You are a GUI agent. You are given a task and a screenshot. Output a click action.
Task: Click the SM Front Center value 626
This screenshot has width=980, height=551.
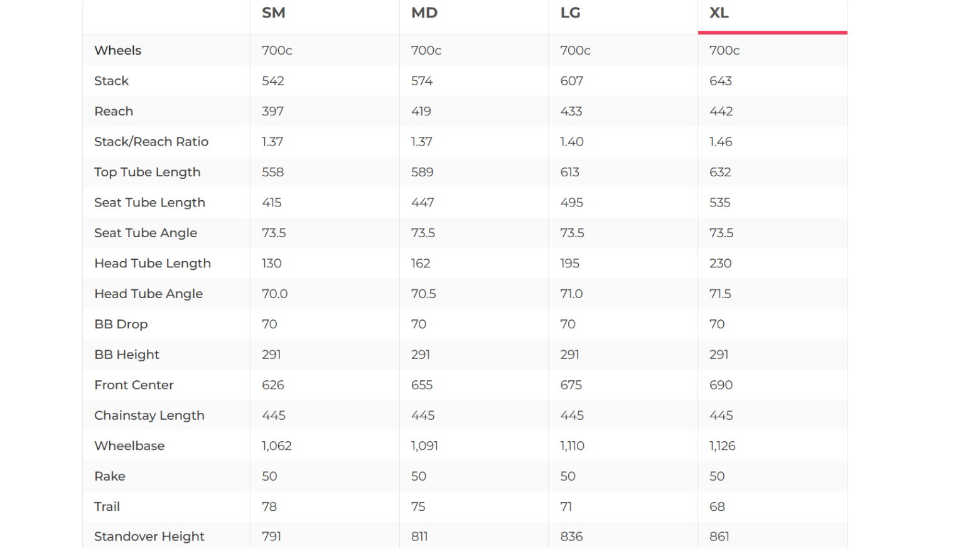(273, 385)
